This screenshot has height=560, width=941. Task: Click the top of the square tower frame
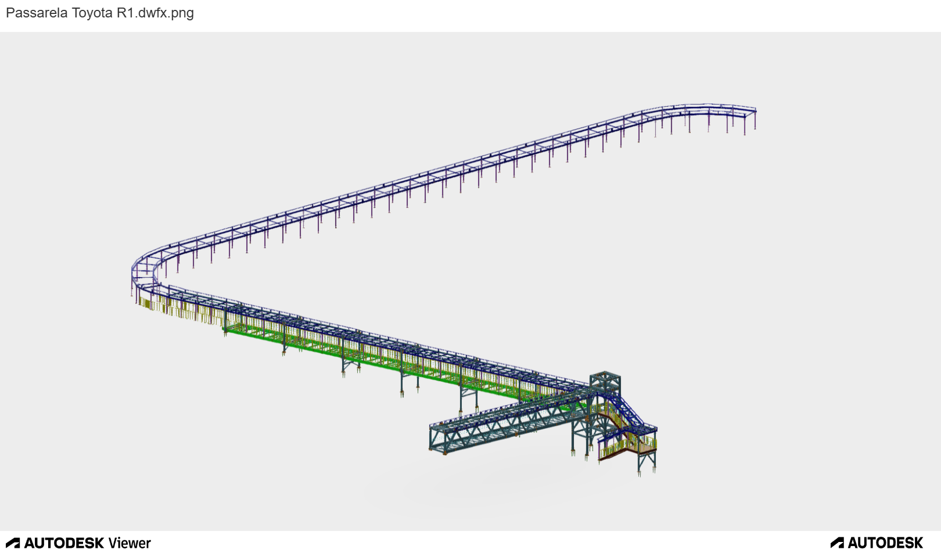click(x=605, y=376)
